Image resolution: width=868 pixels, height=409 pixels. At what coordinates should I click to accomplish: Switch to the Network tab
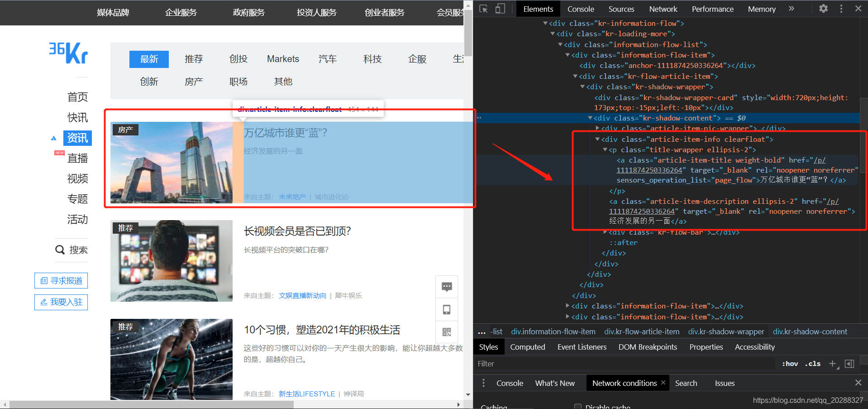click(x=663, y=9)
